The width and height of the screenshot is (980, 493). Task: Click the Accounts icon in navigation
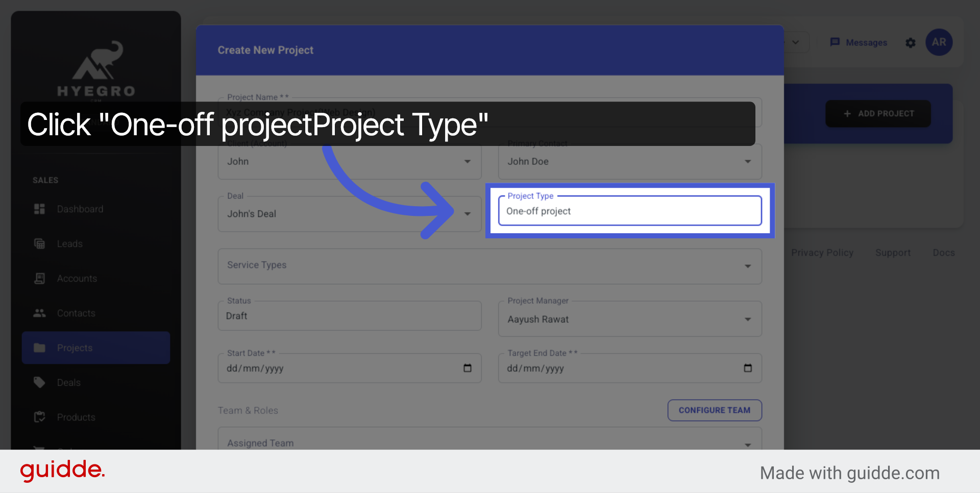click(x=39, y=278)
